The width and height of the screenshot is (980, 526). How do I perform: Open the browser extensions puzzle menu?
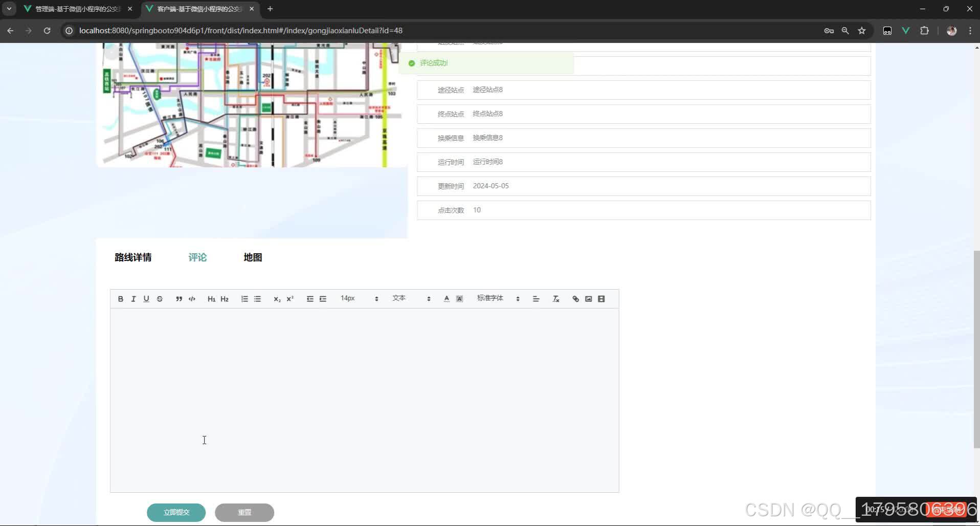point(924,31)
